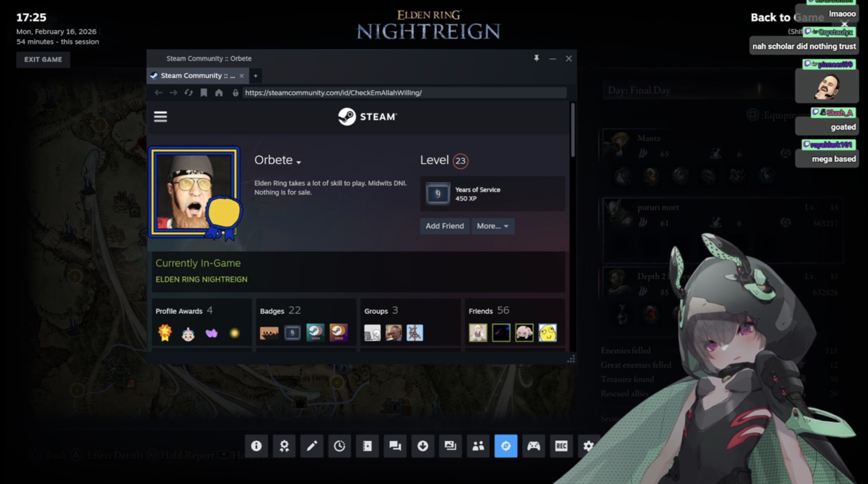Open the Guides book icon
Viewport: 868px width, 484px height.
[367, 446]
